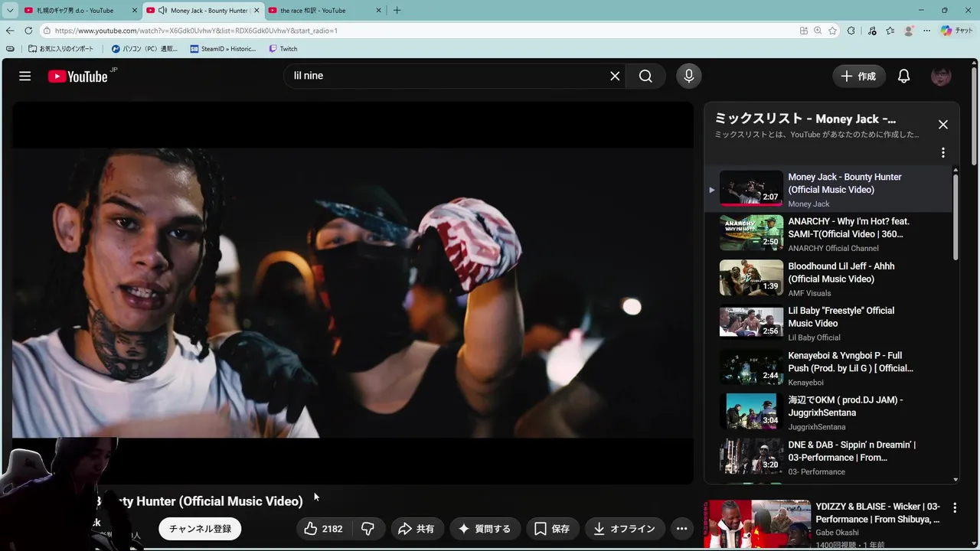Clear the search box with X icon
The width and height of the screenshot is (980, 551).
pyautogui.click(x=615, y=76)
